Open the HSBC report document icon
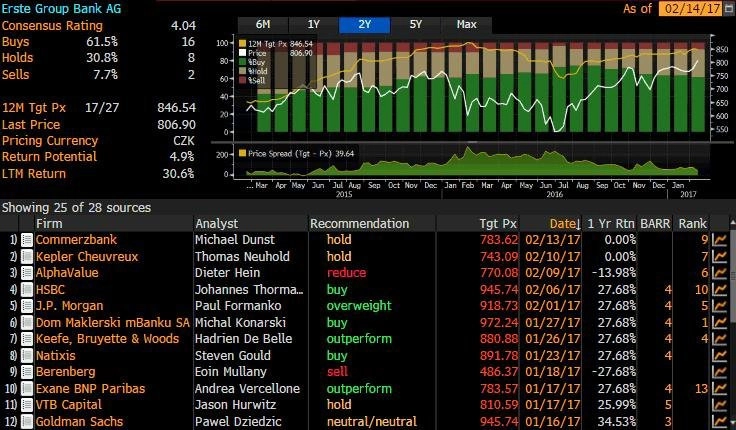The height and width of the screenshot is (430, 736). coord(27,290)
